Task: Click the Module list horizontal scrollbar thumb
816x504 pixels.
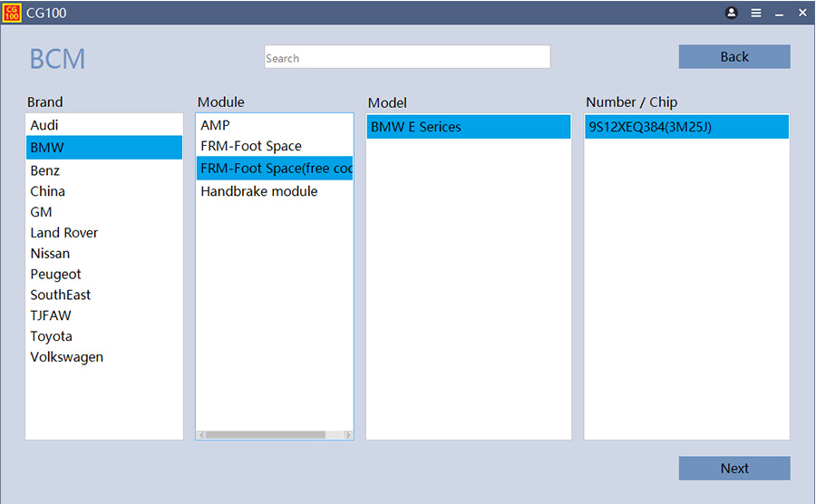Action: (265, 435)
